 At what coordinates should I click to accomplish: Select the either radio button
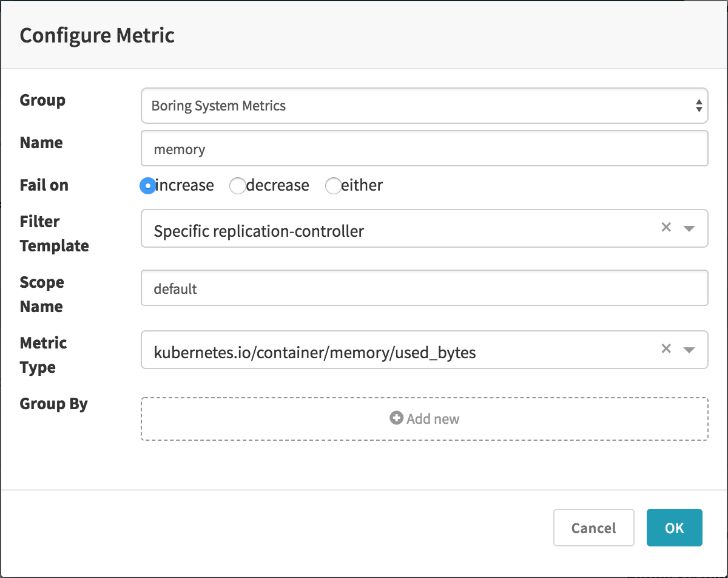click(x=334, y=186)
